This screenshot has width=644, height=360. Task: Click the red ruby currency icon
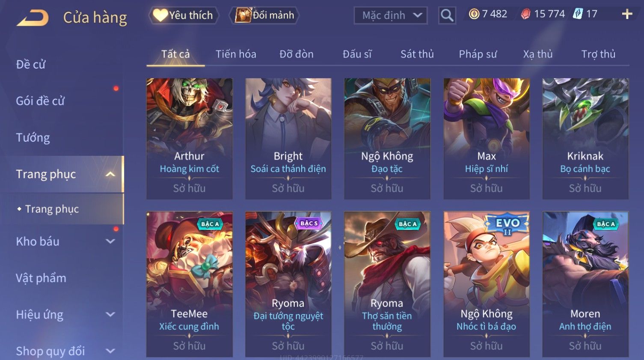[525, 14]
